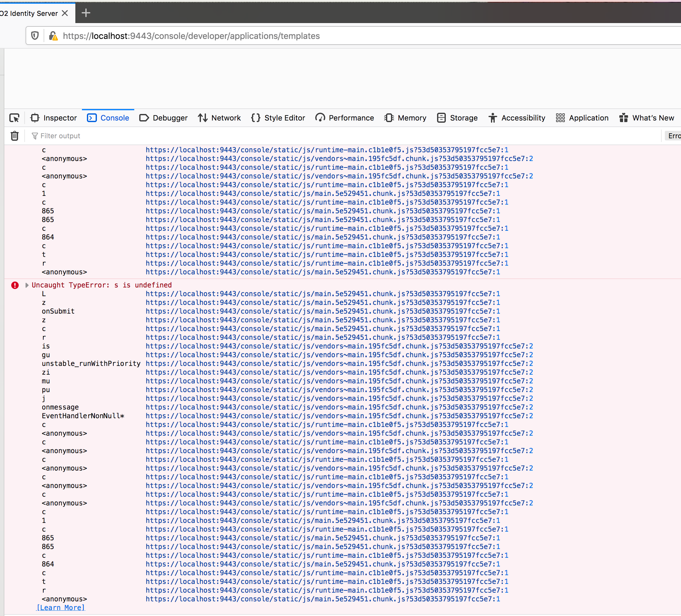Switch to the Inspector tab
This screenshot has height=616, width=681.
[54, 118]
